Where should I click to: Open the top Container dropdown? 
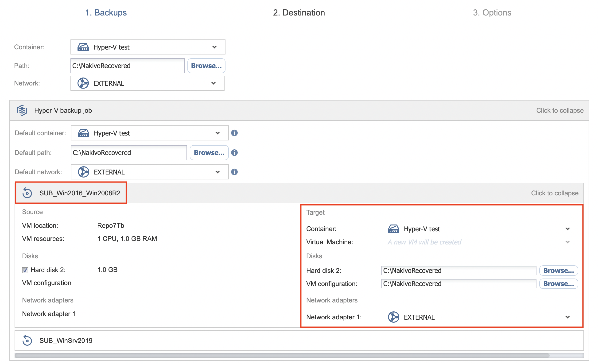point(214,47)
